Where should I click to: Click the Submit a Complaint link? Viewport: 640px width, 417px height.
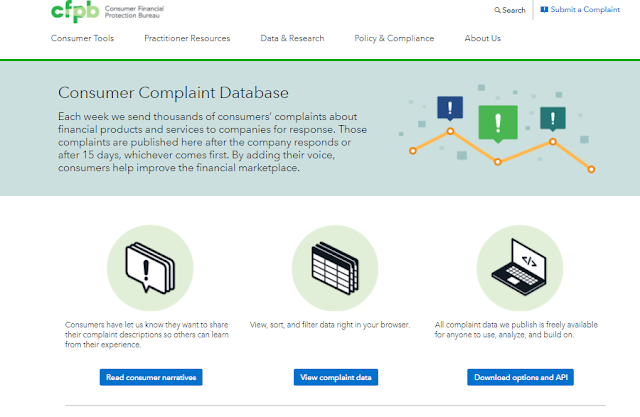[580, 9]
